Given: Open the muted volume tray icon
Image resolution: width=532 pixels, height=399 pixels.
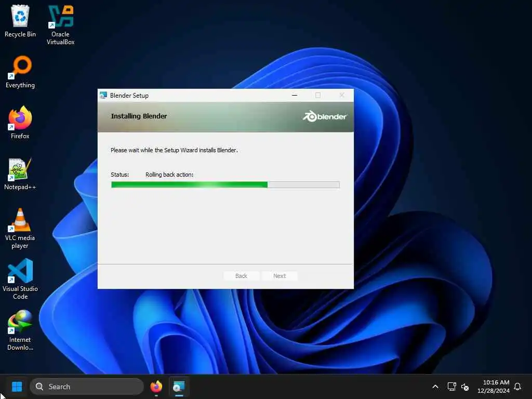Looking at the screenshot, I should coord(465,387).
